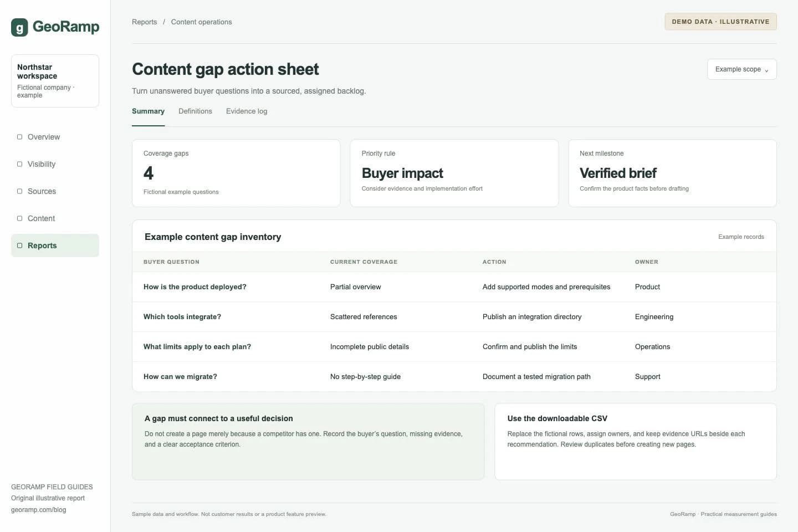
Task: Open the Priority rule Buyer impact card
Action: 454,173
